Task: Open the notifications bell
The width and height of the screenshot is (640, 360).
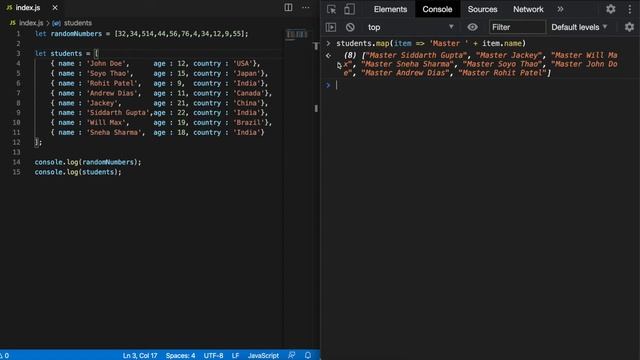Action: pyautogui.click(x=308, y=355)
